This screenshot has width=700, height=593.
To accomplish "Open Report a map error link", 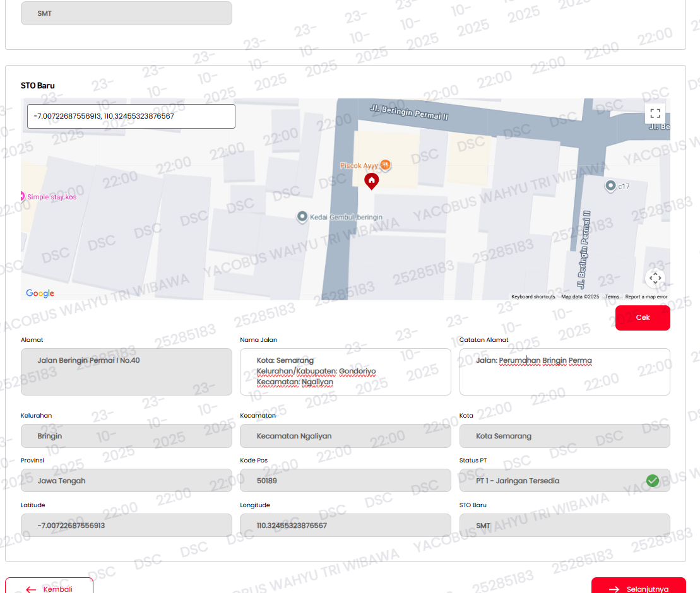I will coord(646,296).
